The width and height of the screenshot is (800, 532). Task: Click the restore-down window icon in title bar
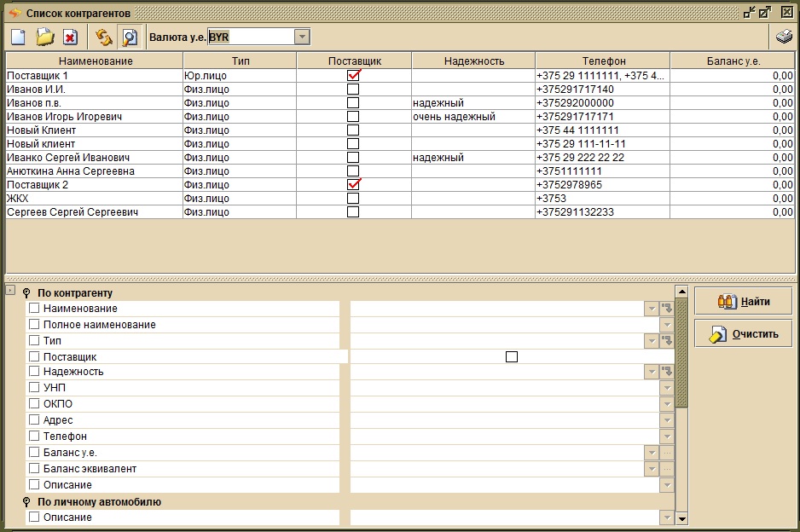tap(749, 12)
